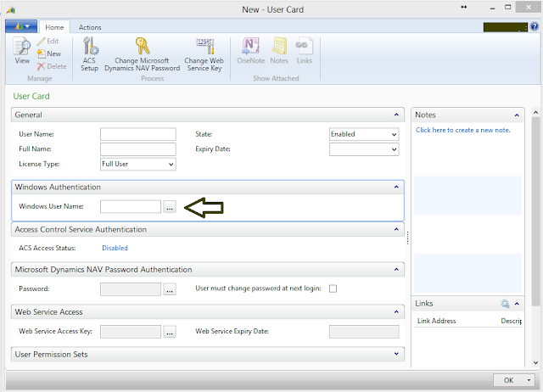This screenshot has width=543, height=392.
Task: Click the Web Service Expiry Date field
Action: pyautogui.click(x=364, y=332)
